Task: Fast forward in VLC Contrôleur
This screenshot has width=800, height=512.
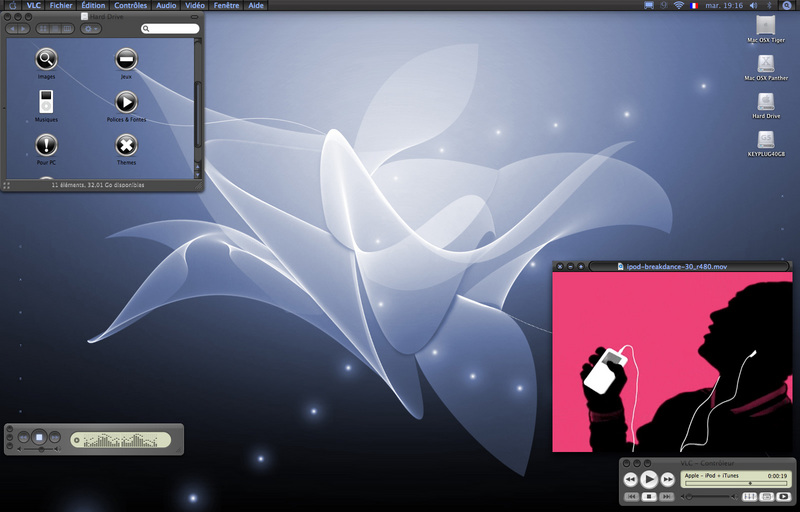Action: (x=668, y=479)
